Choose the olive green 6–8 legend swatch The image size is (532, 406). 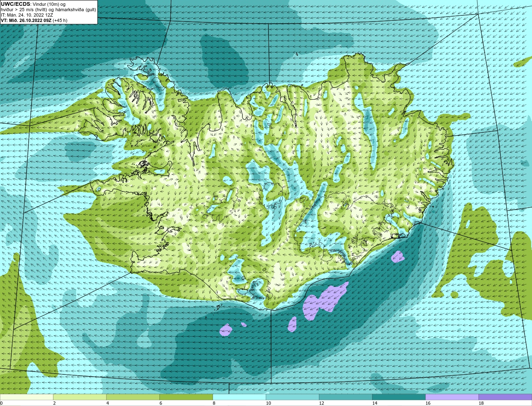coord(186,397)
